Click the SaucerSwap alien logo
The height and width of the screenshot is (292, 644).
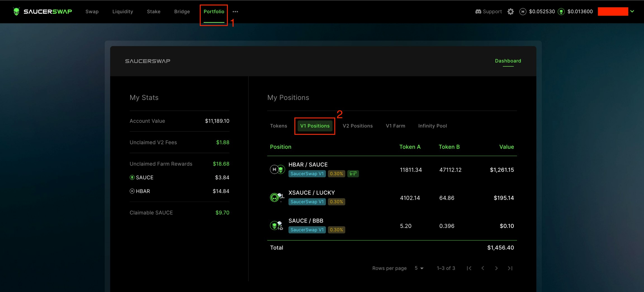pyautogui.click(x=16, y=11)
